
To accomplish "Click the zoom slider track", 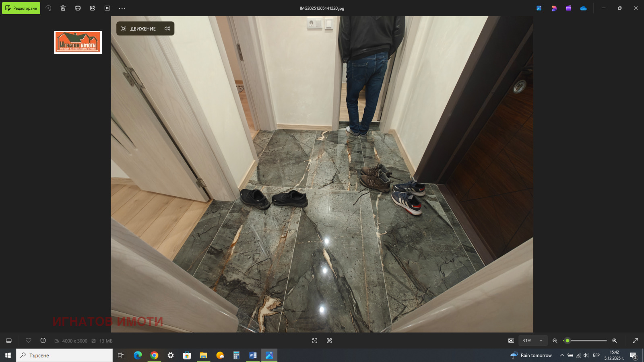I will pos(588,341).
